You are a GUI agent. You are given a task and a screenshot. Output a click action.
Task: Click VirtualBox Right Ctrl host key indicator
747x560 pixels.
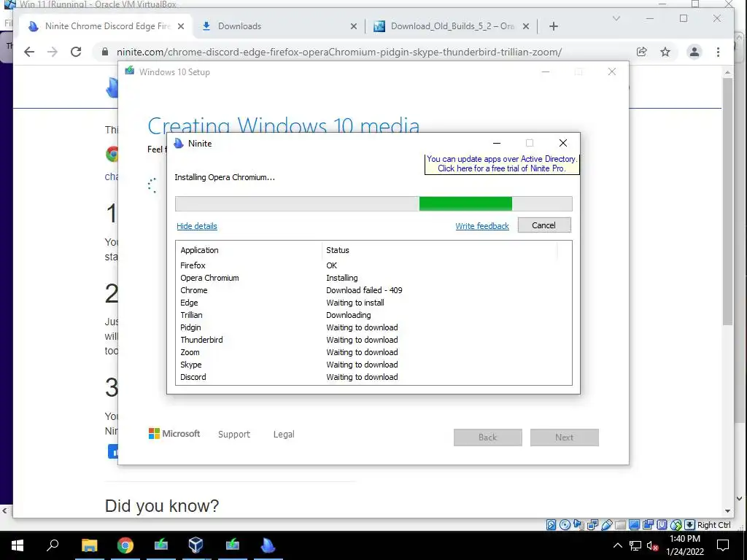point(713,525)
